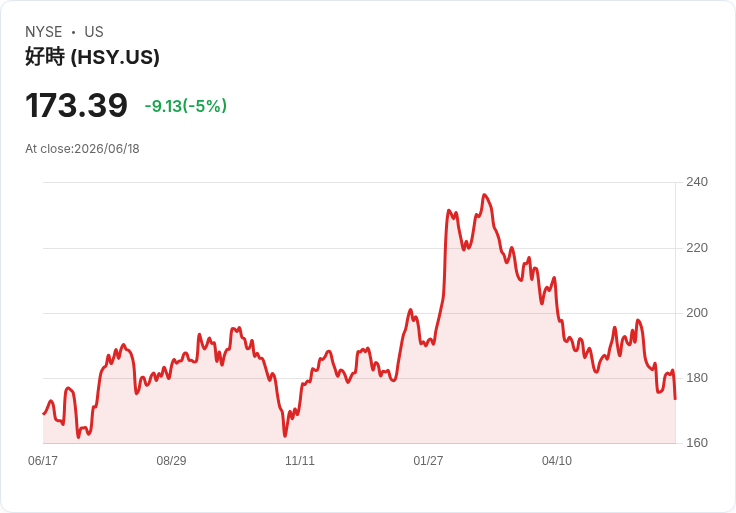The image size is (736, 513).
Task: Click the 200 price axis label
Action: coord(697,313)
